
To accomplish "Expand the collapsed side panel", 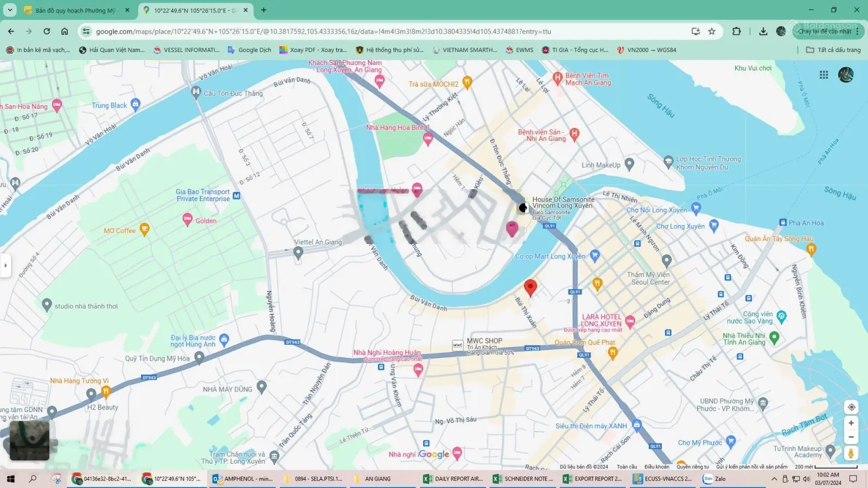I will (5, 266).
